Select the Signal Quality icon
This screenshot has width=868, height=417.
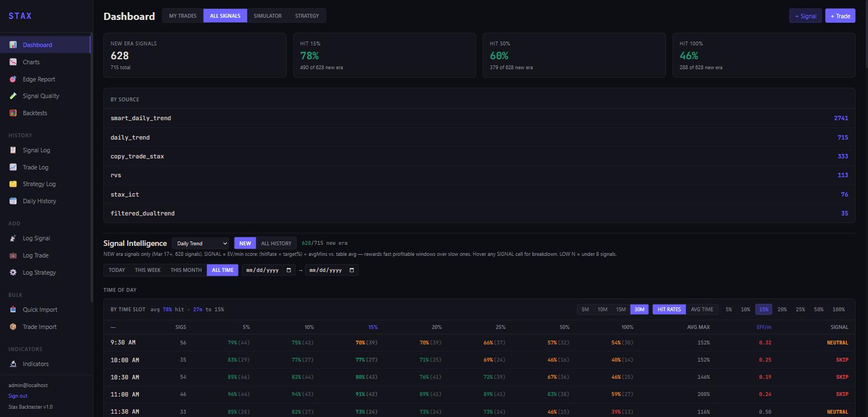click(x=13, y=96)
